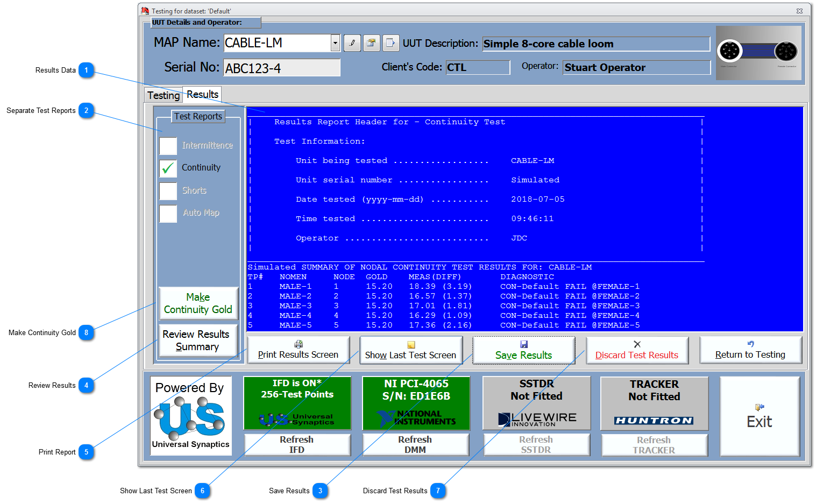Viewport: 816px width, 504px height.
Task: Toggle the Shorts report checkbox
Action: click(x=168, y=191)
